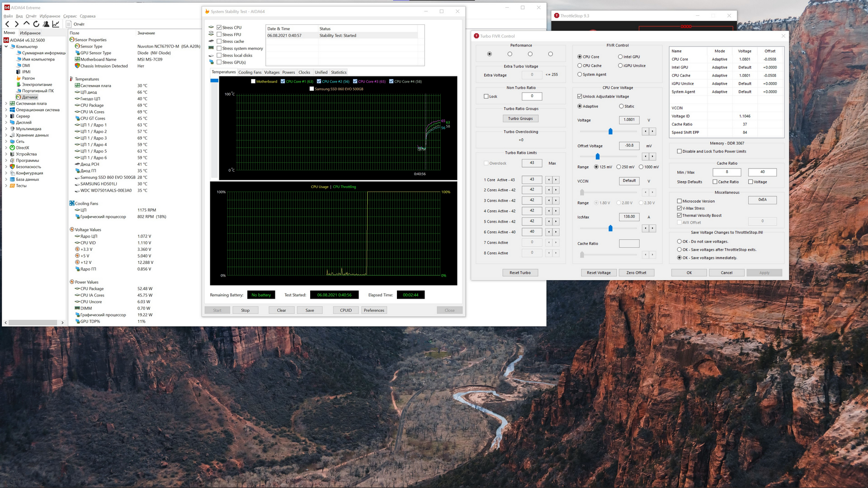Enable the Stress FPU checkbox
The image size is (868, 488).
pos(219,34)
